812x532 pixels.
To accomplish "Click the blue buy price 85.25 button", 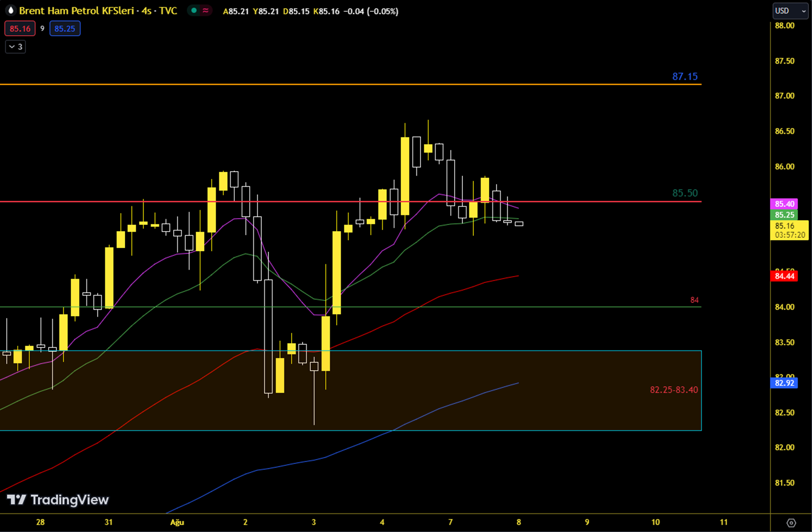I will [65, 28].
